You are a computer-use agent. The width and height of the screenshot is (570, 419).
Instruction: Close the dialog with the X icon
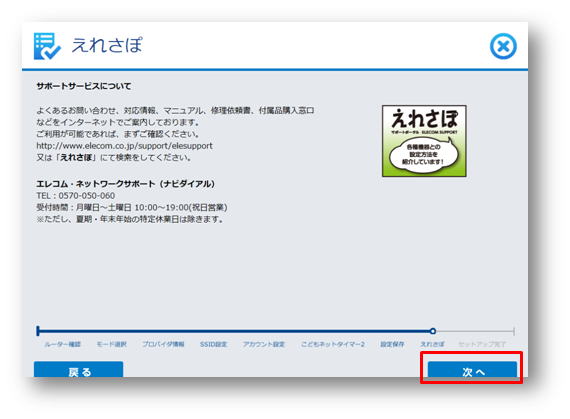tap(503, 46)
